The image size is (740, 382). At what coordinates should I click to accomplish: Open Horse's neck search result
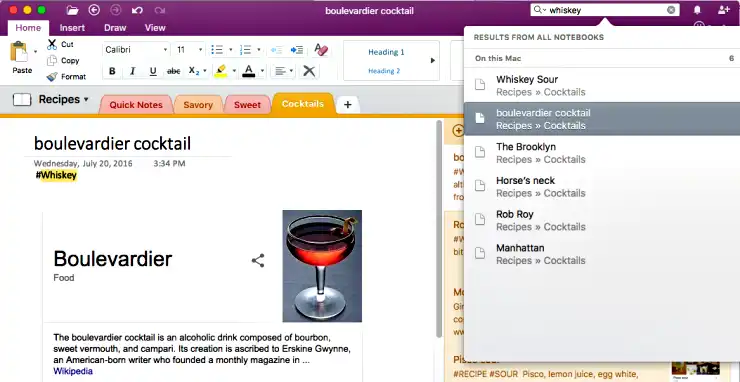602,187
